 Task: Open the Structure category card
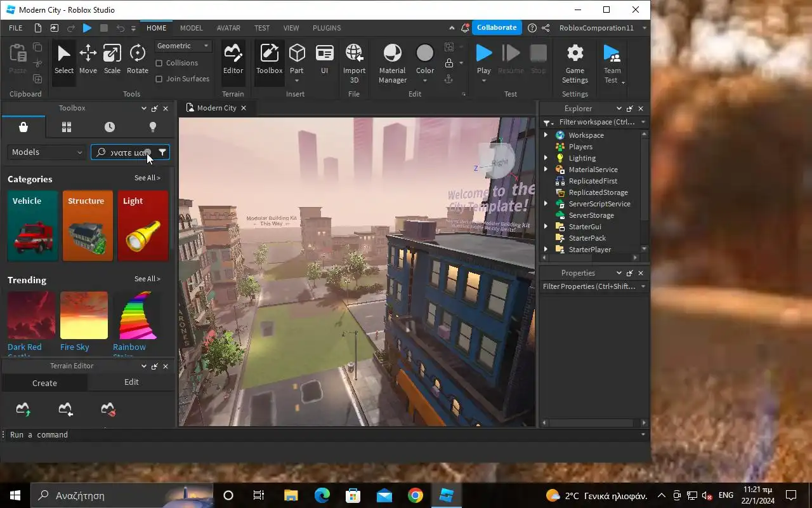(88, 226)
